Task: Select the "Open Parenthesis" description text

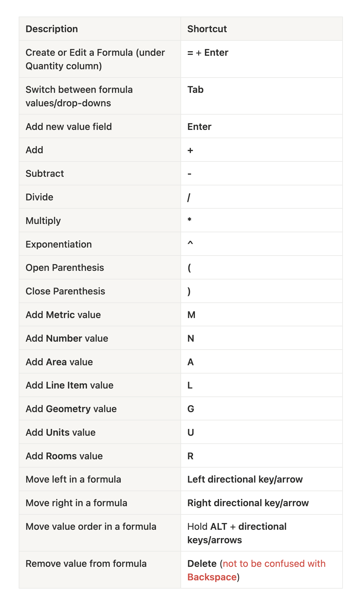Action: [x=65, y=268]
